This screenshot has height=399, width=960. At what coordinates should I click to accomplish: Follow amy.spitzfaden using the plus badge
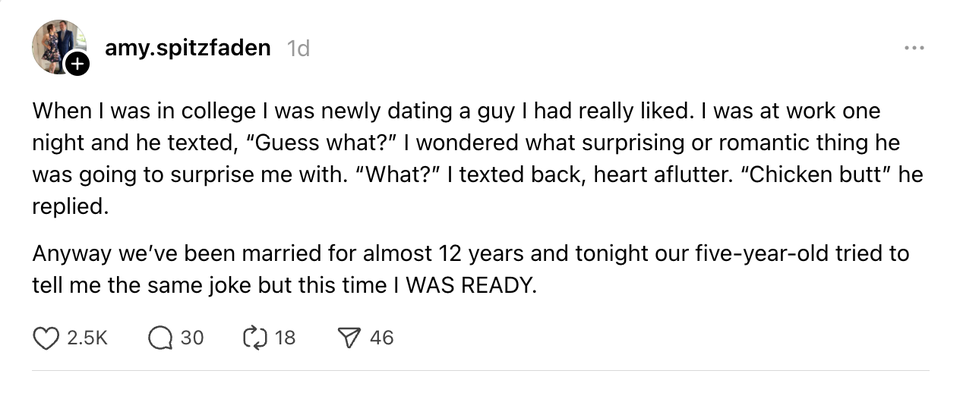pos(78,64)
